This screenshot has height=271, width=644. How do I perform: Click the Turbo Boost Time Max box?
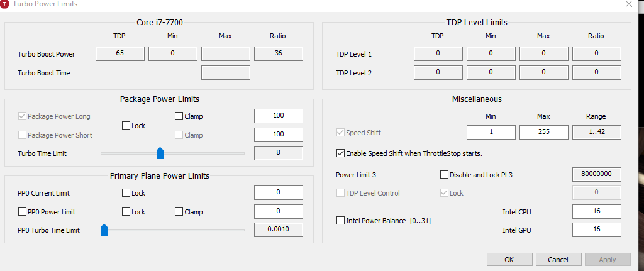tap(226, 73)
